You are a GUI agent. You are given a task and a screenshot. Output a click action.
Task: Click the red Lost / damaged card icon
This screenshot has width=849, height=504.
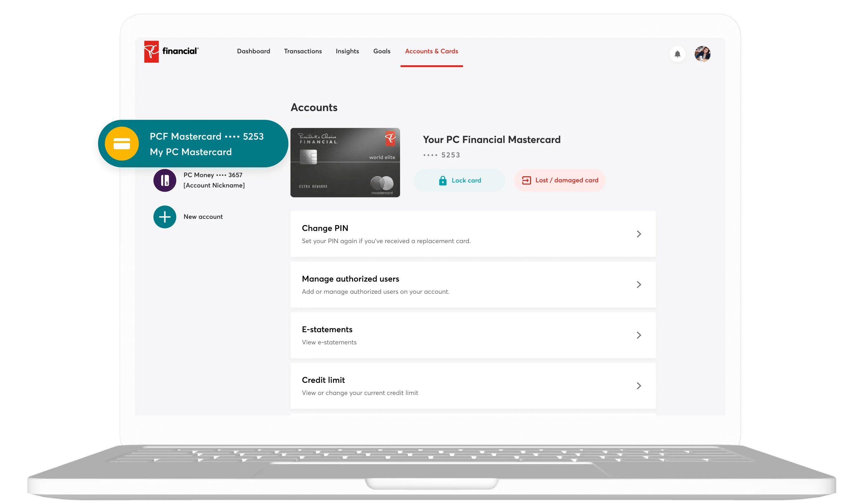point(526,180)
